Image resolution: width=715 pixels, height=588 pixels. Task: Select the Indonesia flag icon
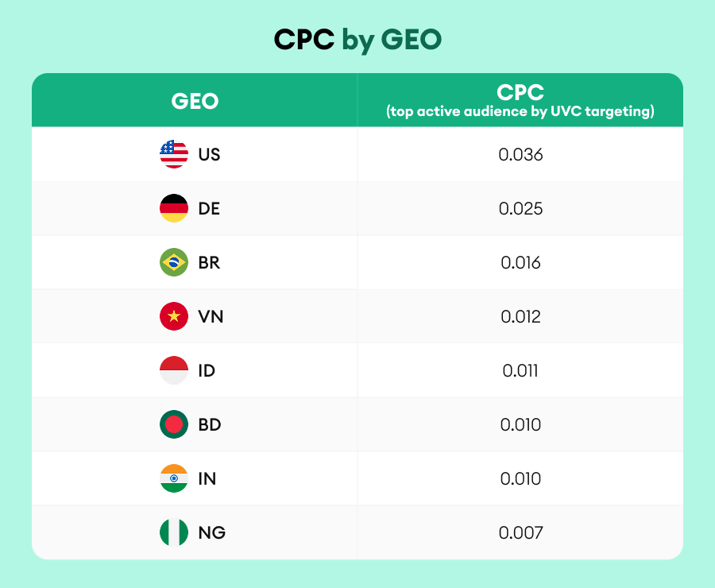(x=174, y=370)
